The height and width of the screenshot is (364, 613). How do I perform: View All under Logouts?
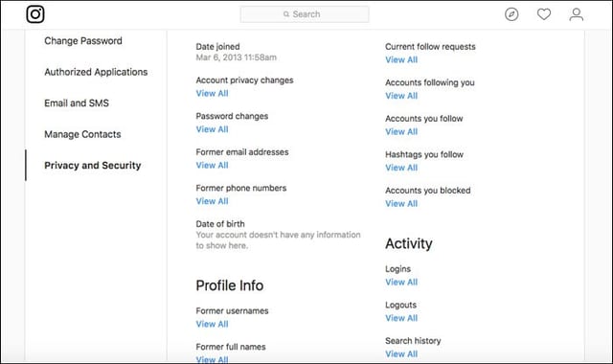[x=401, y=318]
